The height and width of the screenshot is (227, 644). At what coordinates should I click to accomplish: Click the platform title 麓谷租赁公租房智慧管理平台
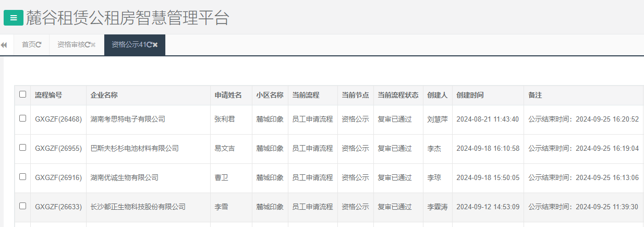[x=128, y=17]
